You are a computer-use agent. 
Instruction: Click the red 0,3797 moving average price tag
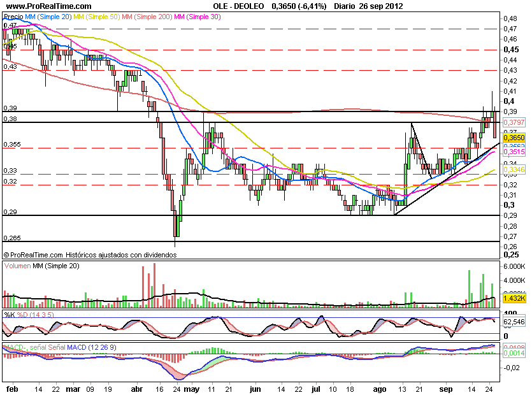coord(513,122)
